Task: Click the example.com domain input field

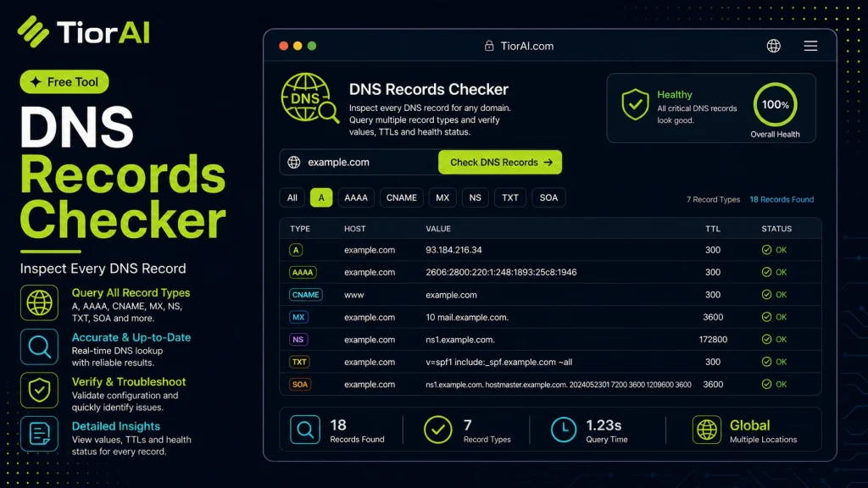Action: [x=359, y=162]
